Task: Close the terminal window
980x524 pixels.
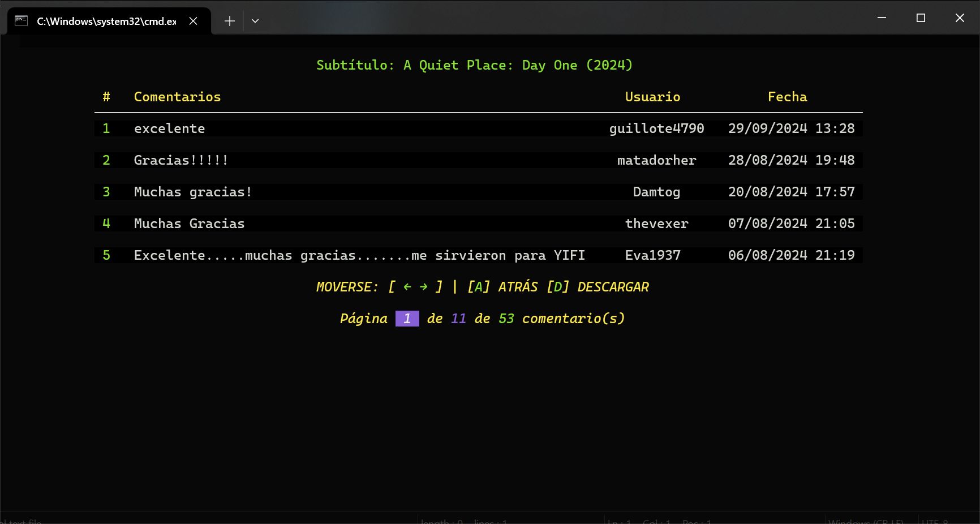Action: (x=960, y=18)
